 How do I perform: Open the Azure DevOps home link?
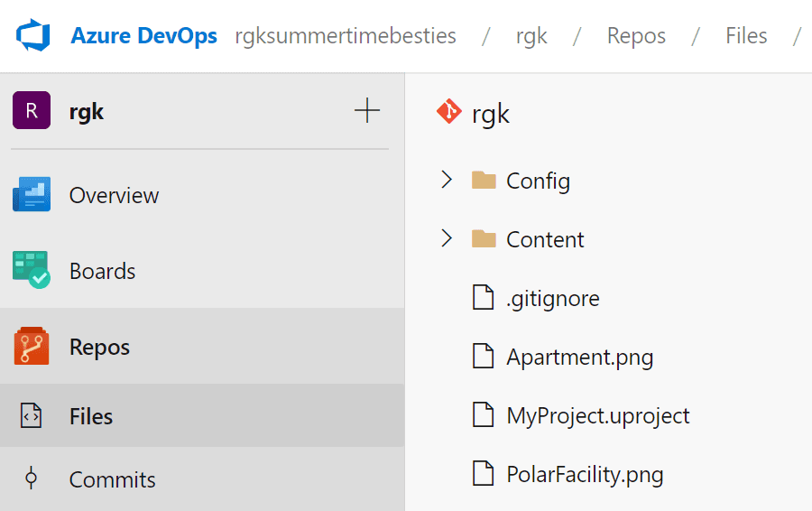coord(143,36)
